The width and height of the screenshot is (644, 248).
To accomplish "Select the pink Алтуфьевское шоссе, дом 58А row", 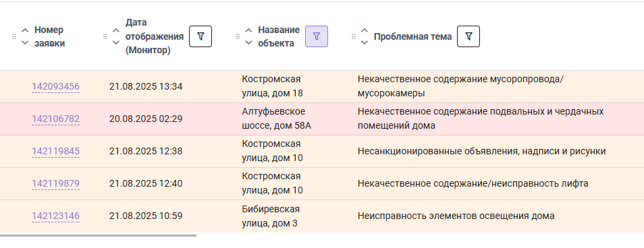I will (x=322, y=119).
